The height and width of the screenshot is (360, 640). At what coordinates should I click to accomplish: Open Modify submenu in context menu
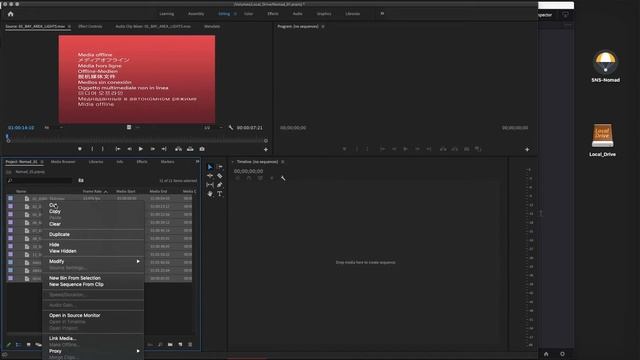point(93,261)
